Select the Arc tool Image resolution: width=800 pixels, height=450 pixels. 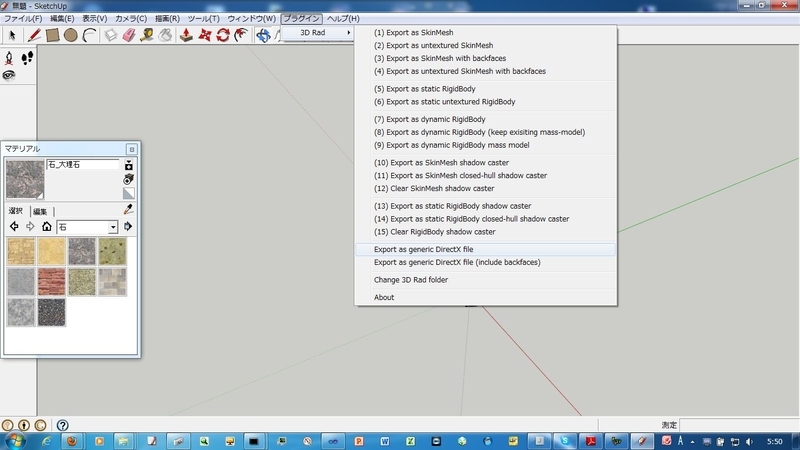pyautogui.click(x=89, y=35)
